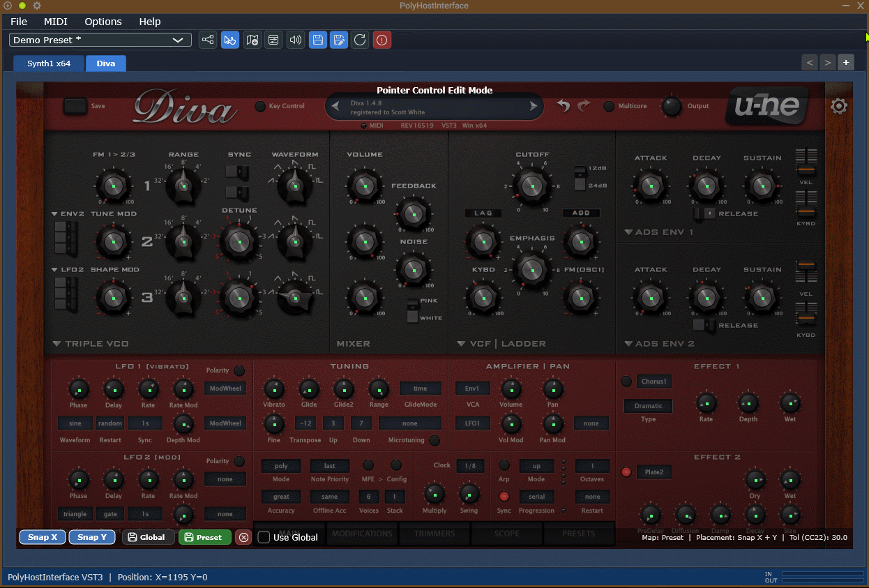Click the reload refresh icon in toolbar
Viewport: 869px width, 588px height.
pos(360,40)
